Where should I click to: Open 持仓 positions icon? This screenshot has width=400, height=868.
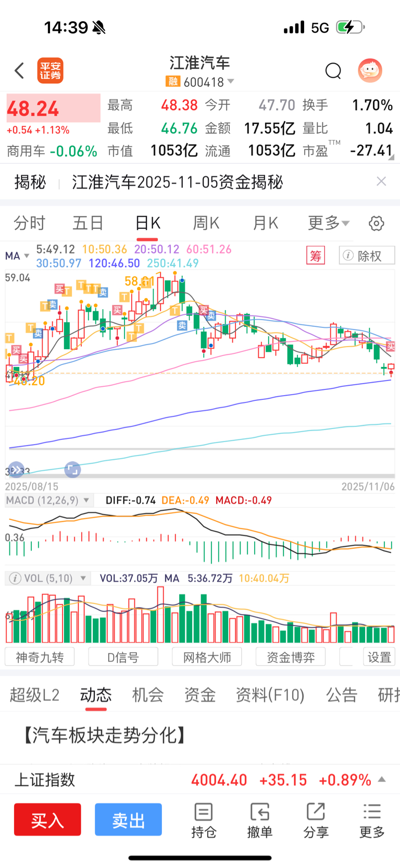pyautogui.click(x=204, y=821)
